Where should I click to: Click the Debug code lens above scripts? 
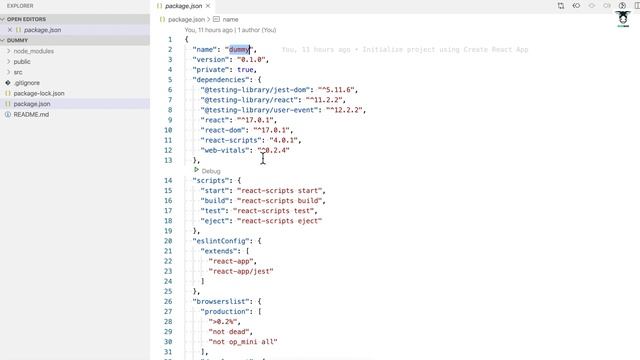point(211,171)
